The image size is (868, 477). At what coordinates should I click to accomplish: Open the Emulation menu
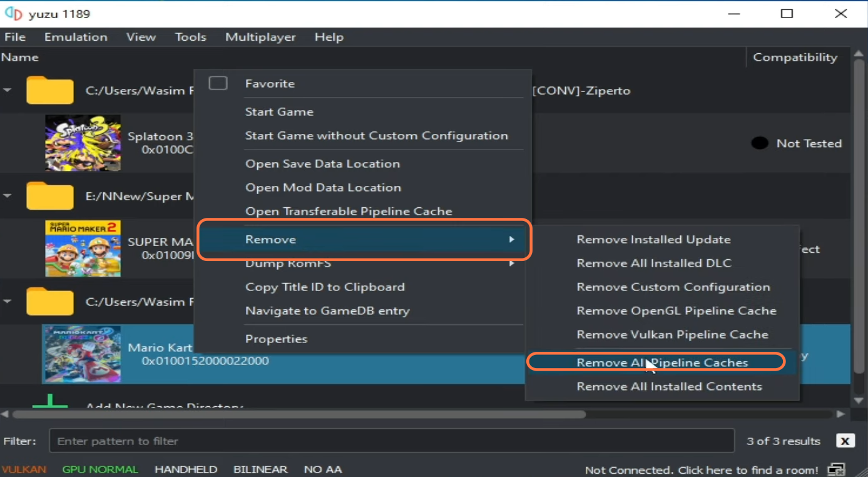pyautogui.click(x=76, y=37)
